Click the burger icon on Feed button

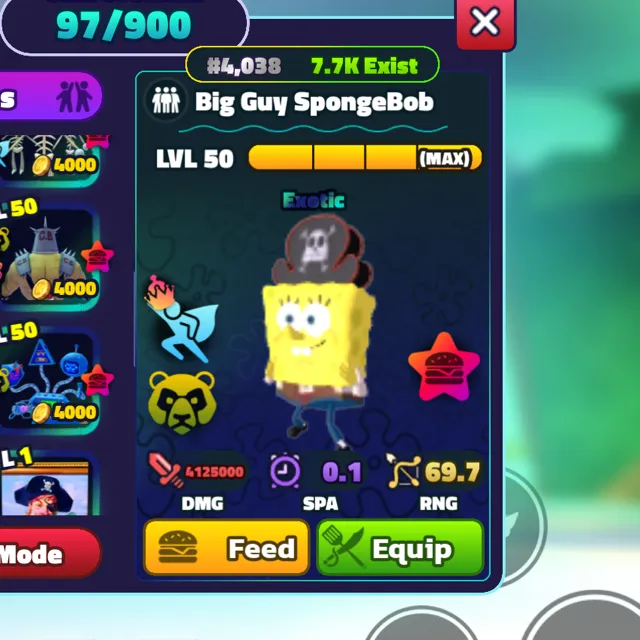[x=178, y=547]
